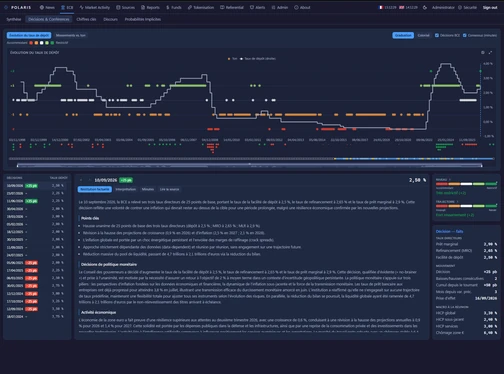Click the Très restrictif (+2) label
Image resolution: width=504 pixels, height=374 pixels.
[x=451, y=193]
